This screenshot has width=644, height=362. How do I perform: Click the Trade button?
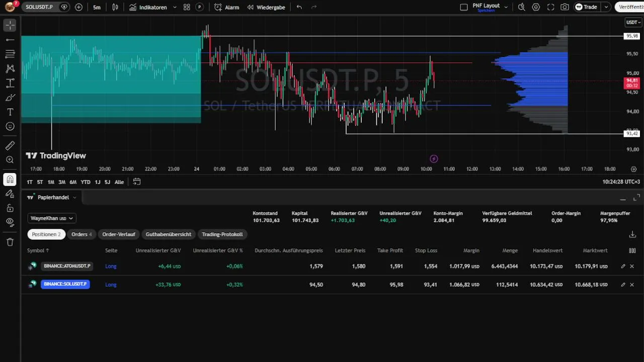coord(586,7)
